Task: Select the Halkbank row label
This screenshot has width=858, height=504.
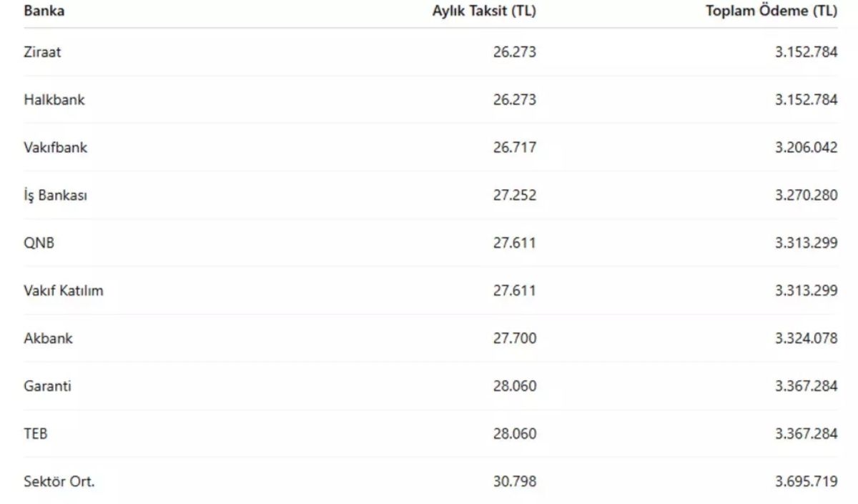Action: click(54, 99)
